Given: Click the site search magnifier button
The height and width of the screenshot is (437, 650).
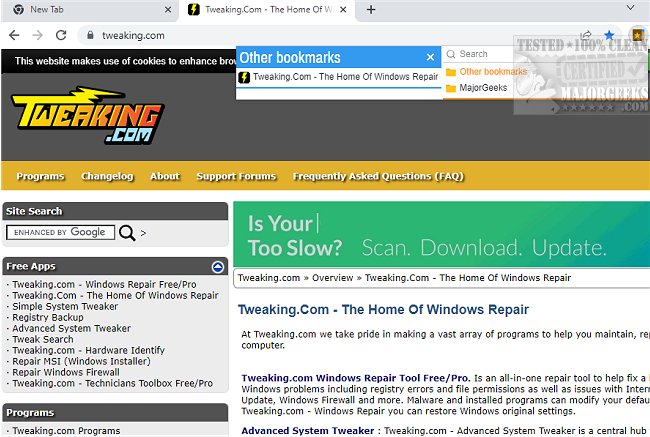Looking at the screenshot, I should (x=127, y=233).
